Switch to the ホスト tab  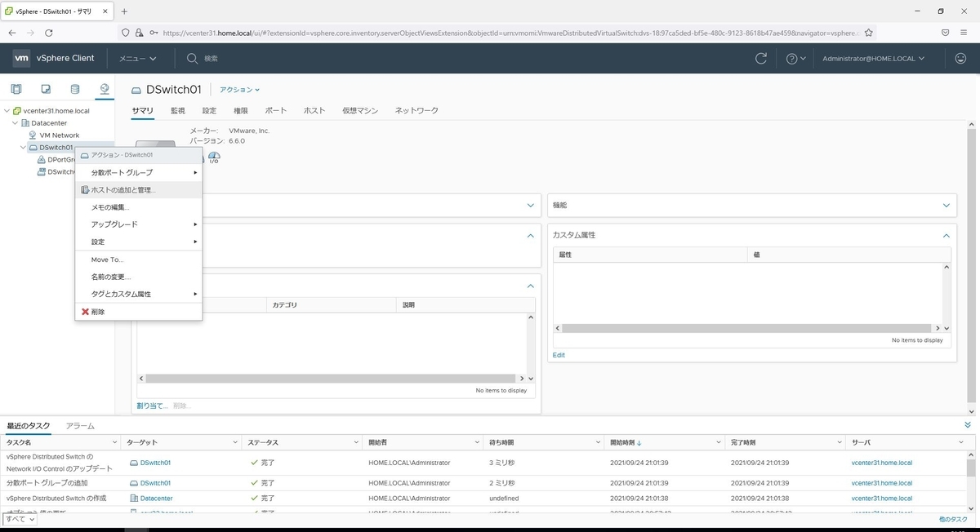point(314,110)
